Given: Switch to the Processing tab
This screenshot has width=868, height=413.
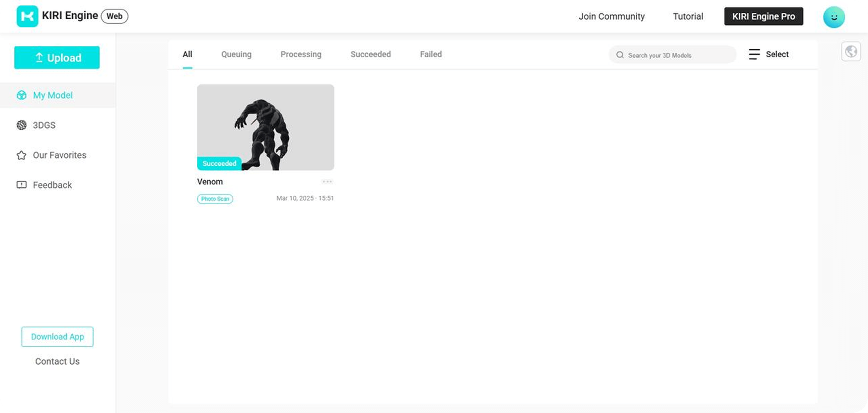Looking at the screenshot, I should click(301, 54).
